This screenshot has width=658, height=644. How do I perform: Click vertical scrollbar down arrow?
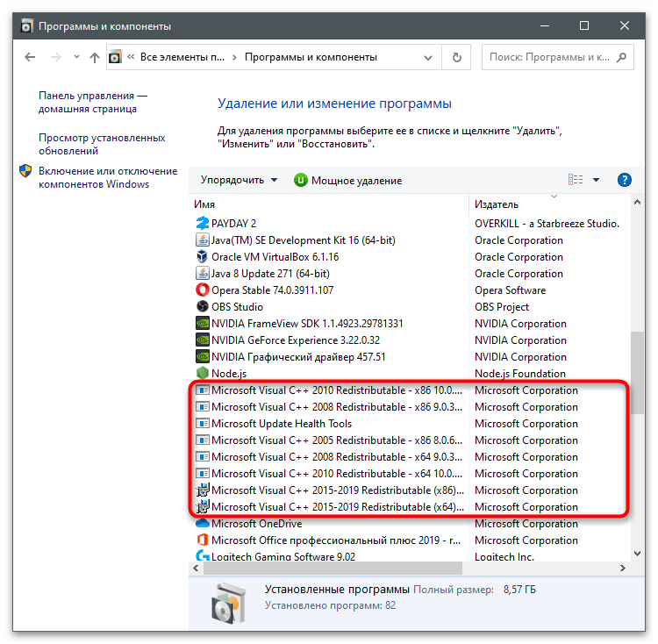point(637,554)
